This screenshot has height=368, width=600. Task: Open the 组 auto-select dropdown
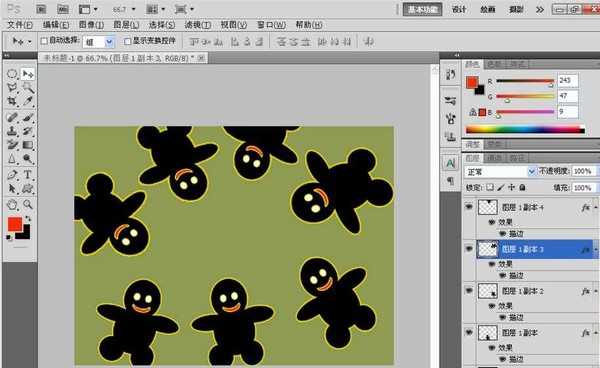coord(99,41)
